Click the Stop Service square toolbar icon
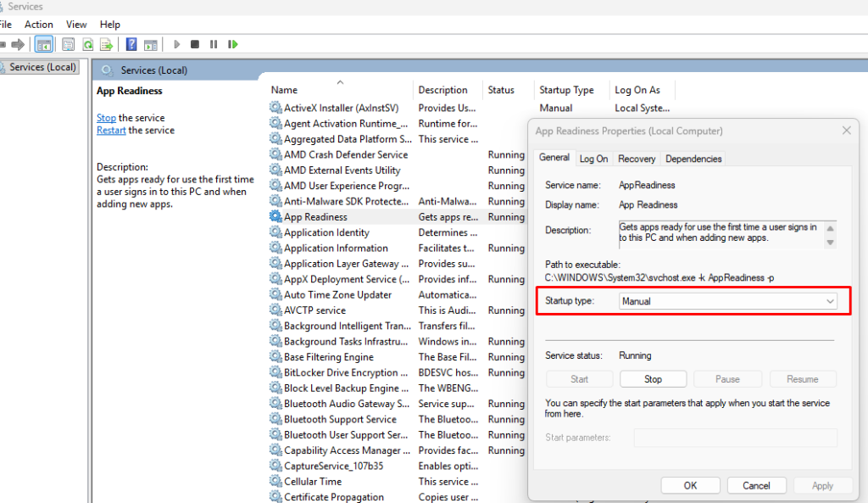 pos(195,44)
